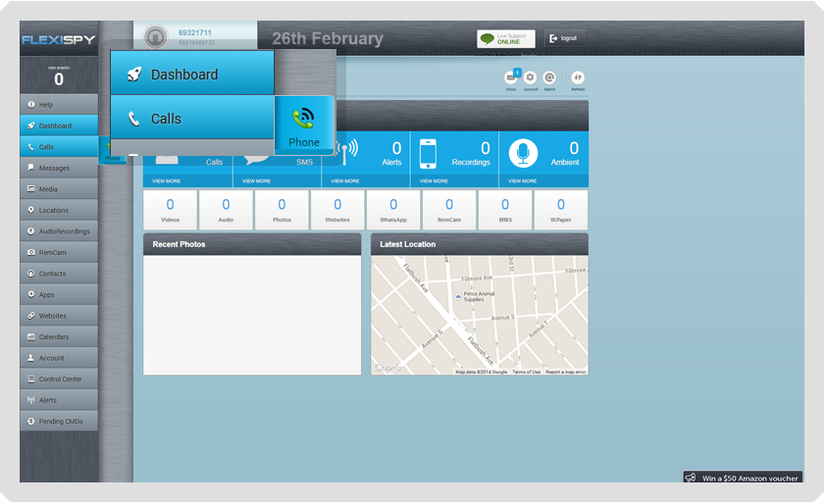Select account number 69321711
The width and height of the screenshot is (827, 504).
point(194,32)
